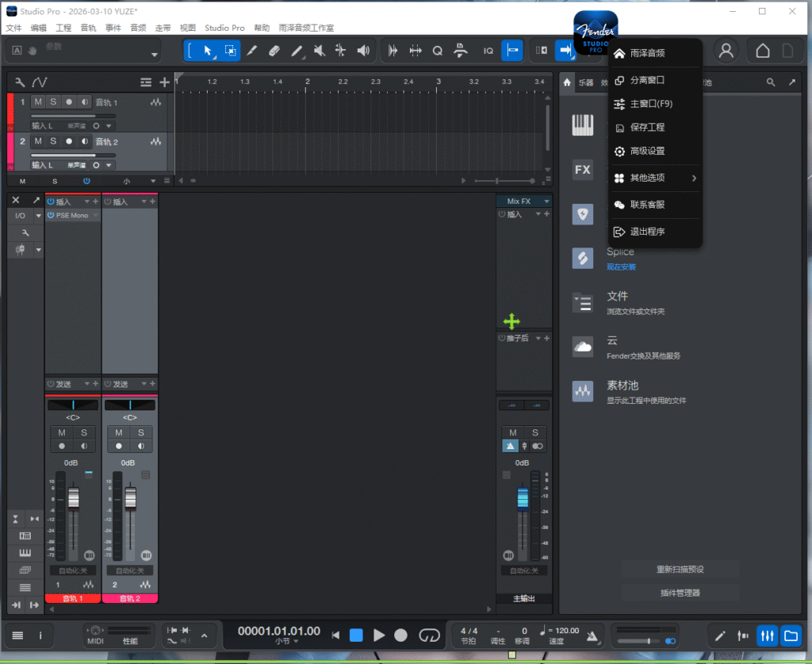This screenshot has width=812, height=664.
Task: Mute track 音轨 1 with its M button
Action: pyautogui.click(x=36, y=102)
